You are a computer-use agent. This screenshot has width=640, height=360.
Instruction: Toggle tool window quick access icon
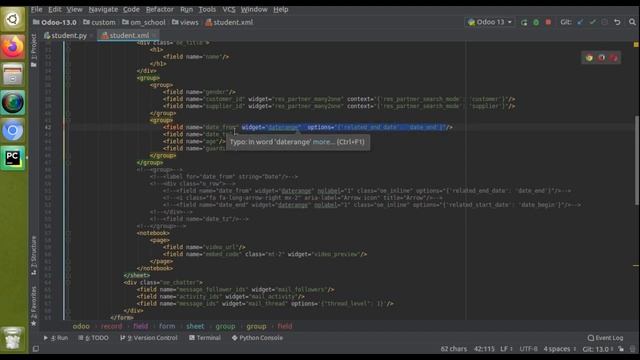[36, 349]
